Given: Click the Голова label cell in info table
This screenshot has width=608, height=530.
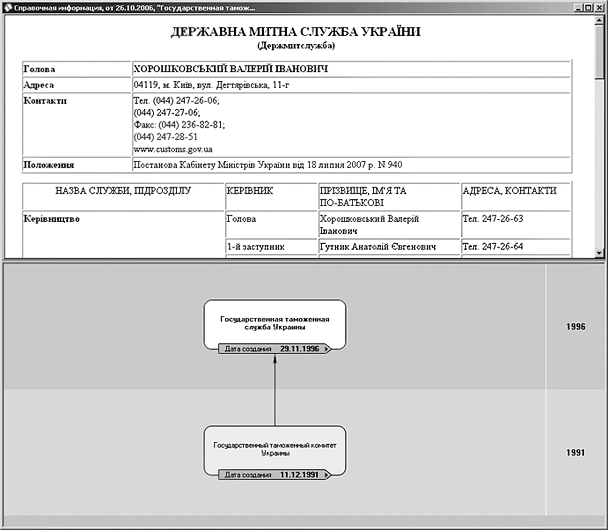Looking at the screenshot, I should click(x=77, y=69).
